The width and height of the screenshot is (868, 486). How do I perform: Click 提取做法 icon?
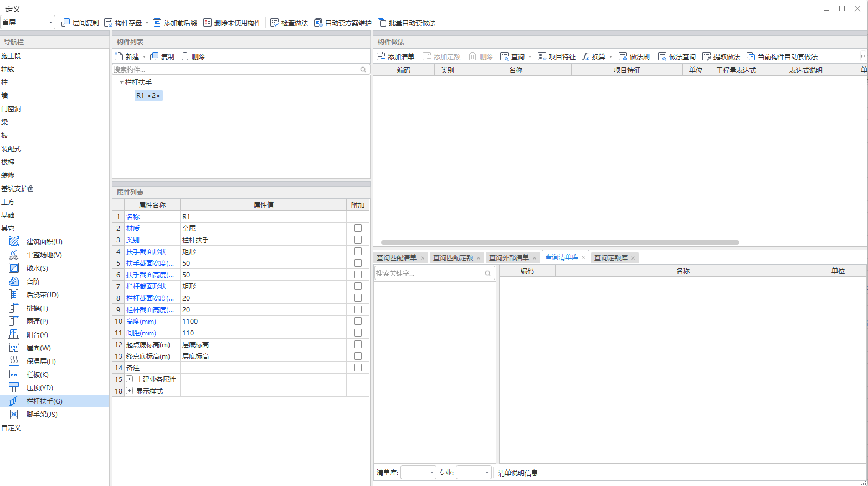706,56
